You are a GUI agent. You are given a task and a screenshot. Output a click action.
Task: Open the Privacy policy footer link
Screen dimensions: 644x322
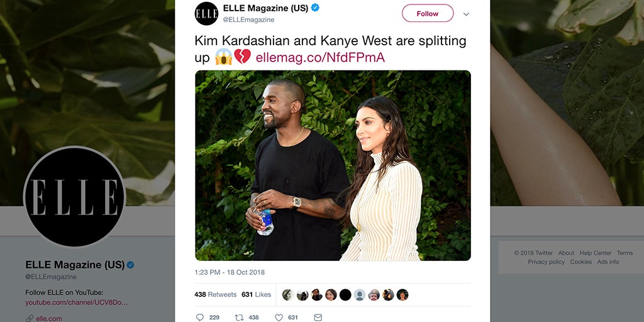coord(547,262)
